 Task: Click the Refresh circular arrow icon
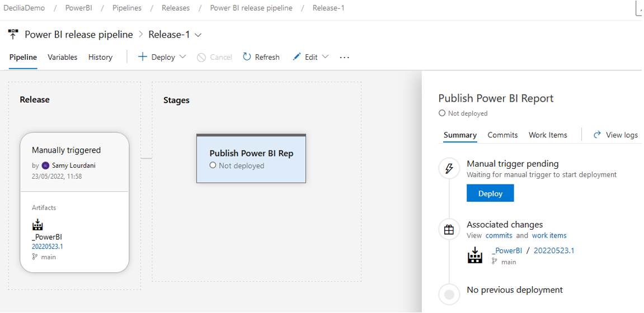[x=247, y=56]
